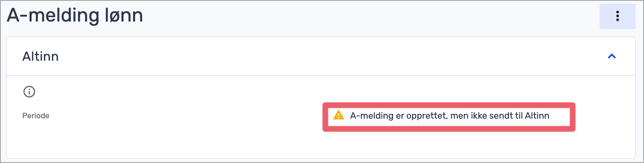Show info tooltip in the Altinn panel
The image size is (644, 163).
coord(29,91)
